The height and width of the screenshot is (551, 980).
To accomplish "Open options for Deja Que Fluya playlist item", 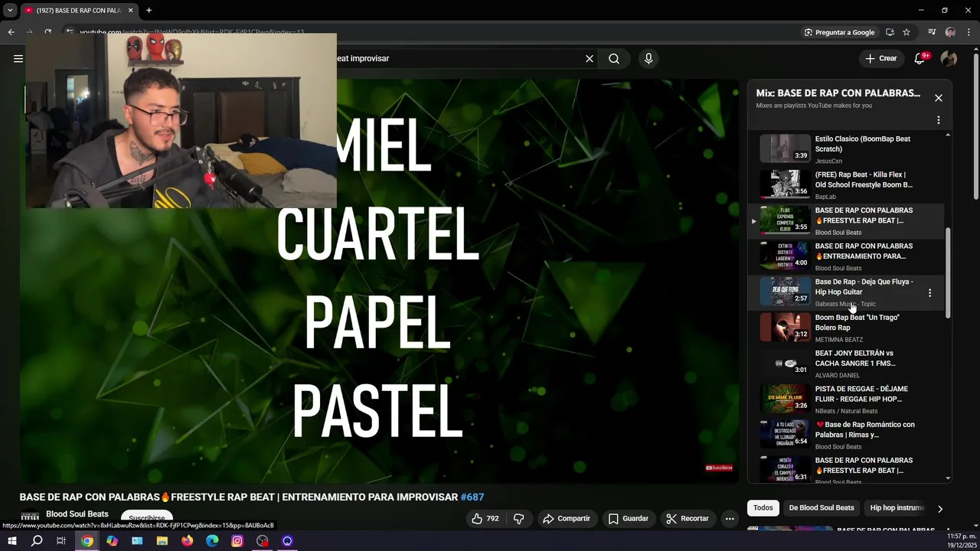I will (x=930, y=293).
